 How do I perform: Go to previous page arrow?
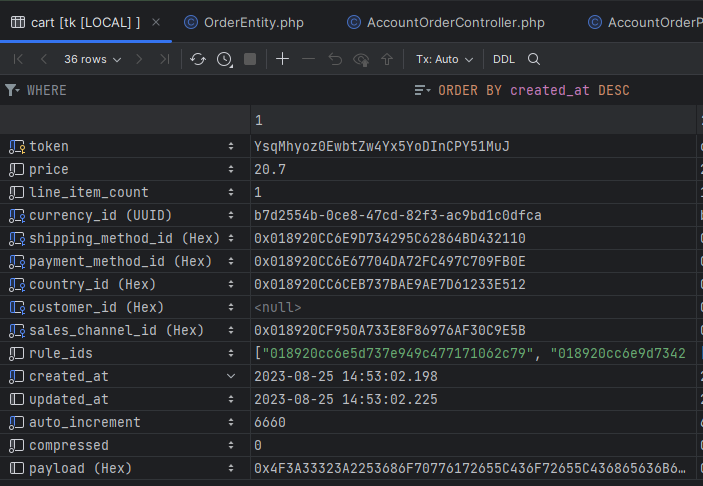[x=43, y=59]
